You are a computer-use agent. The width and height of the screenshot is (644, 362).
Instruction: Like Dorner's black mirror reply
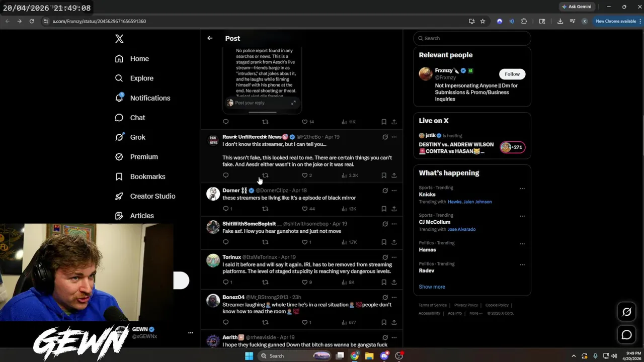308,209
